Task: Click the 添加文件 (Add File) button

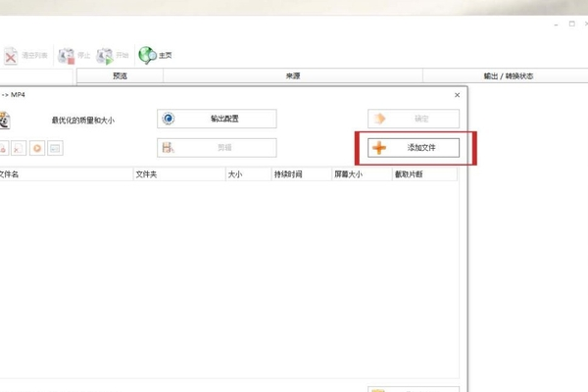Action: (414, 147)
